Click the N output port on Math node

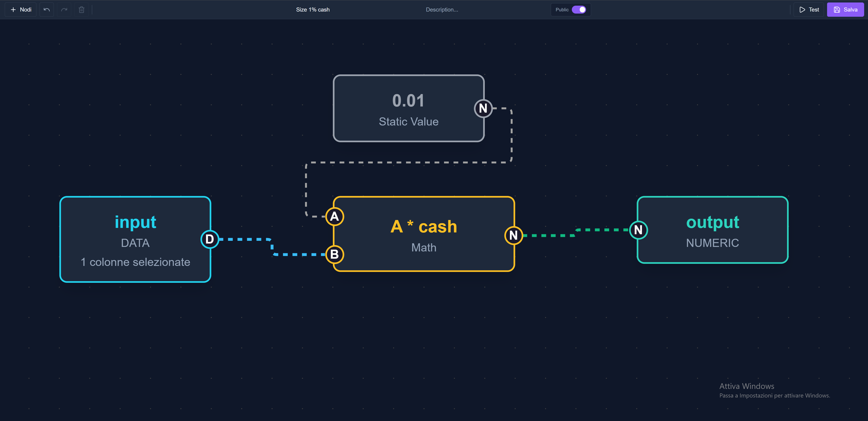pyautogui.click(x=513, y=235)
